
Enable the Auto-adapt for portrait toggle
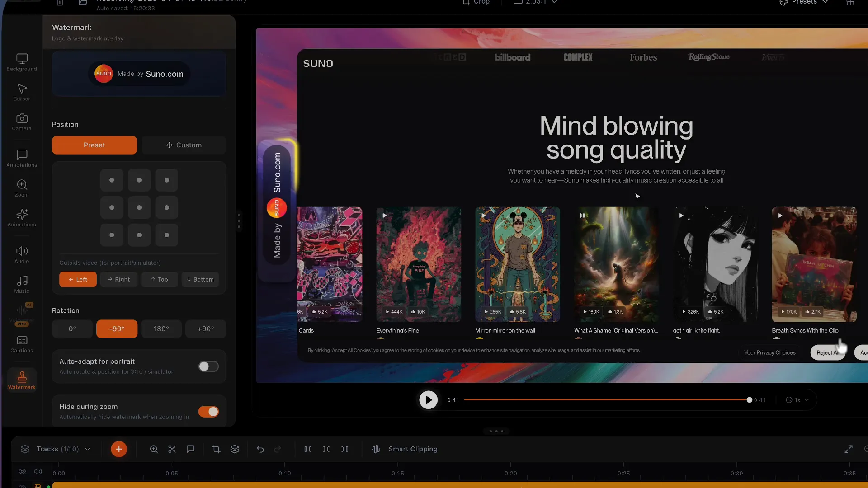pyautogui.click(x=208, y=366)
